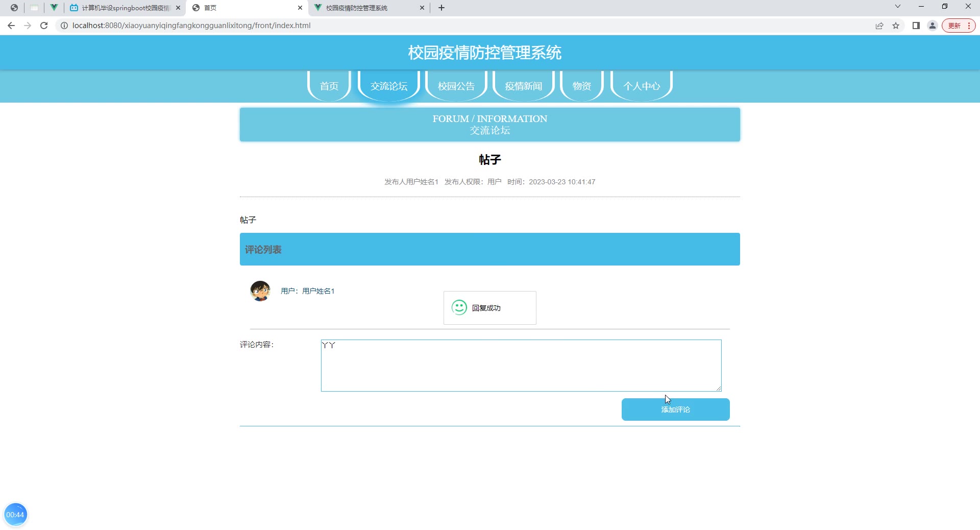The height and width of the screenshot is (530, 980).
Task: Open the Chrome profile menu
Action: tap(933, 26)
